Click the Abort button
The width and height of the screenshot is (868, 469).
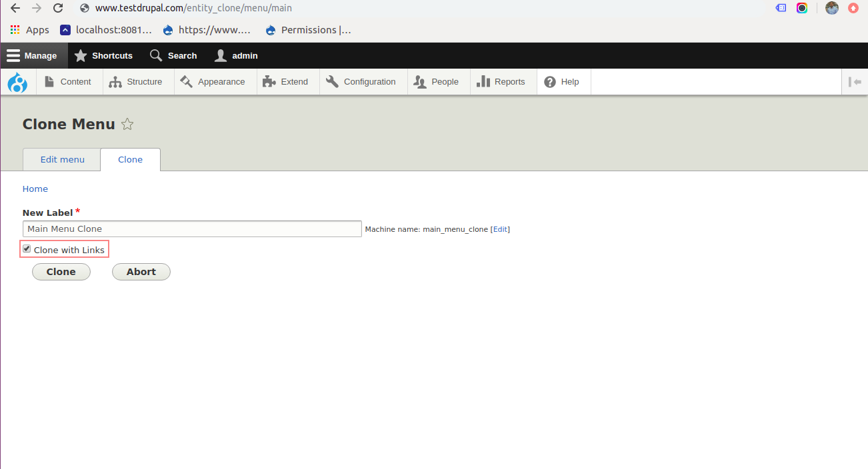(141, 272)
